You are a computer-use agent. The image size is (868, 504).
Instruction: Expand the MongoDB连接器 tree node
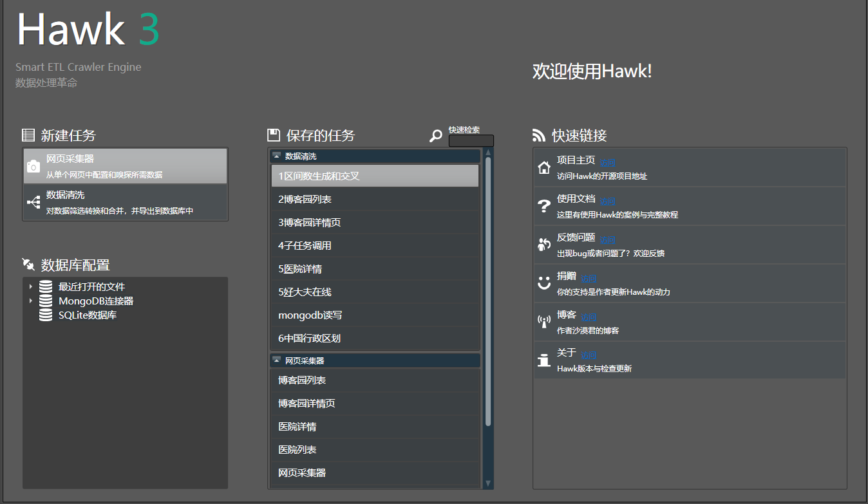30,301
